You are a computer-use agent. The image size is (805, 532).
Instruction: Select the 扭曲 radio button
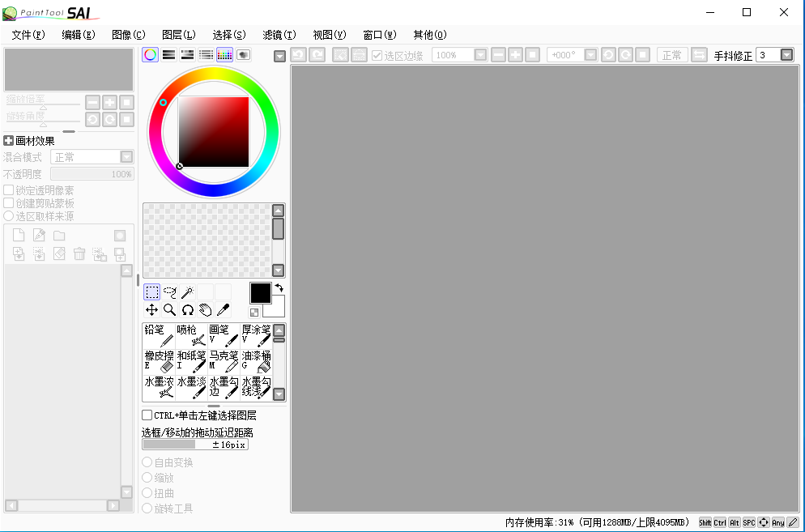pyautogui.click(x=147, y=493)
